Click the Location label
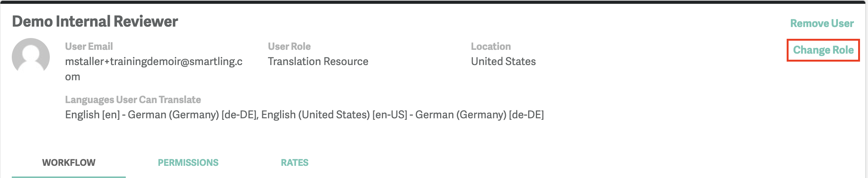The width and height of the screenshot is (868, 178). [491, 46]
